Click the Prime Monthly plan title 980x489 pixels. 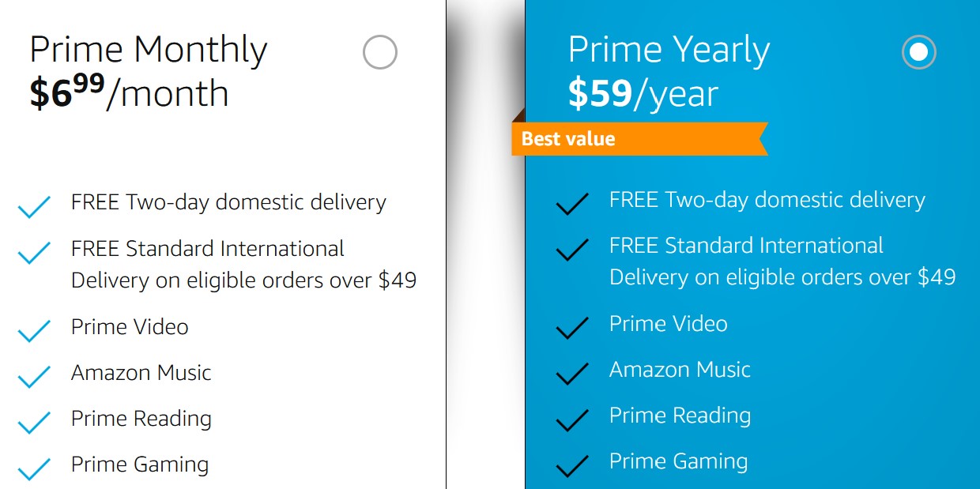click(148, 49)
